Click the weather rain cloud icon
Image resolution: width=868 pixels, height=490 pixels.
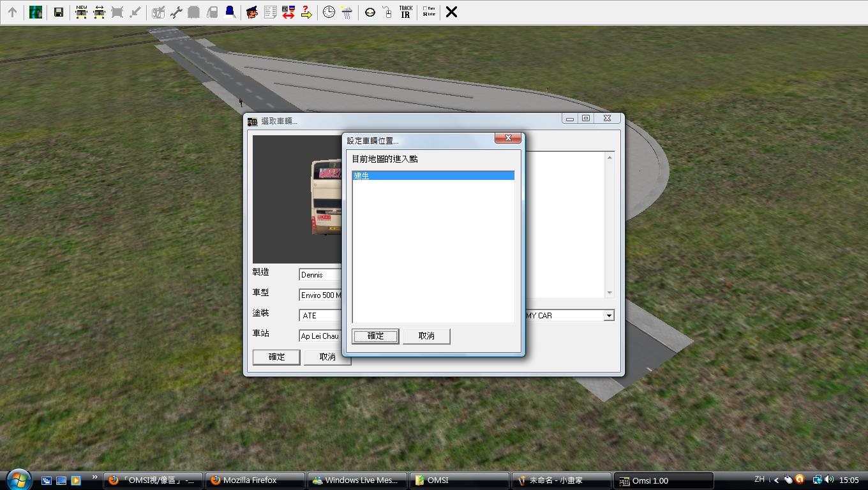(347, 12)
